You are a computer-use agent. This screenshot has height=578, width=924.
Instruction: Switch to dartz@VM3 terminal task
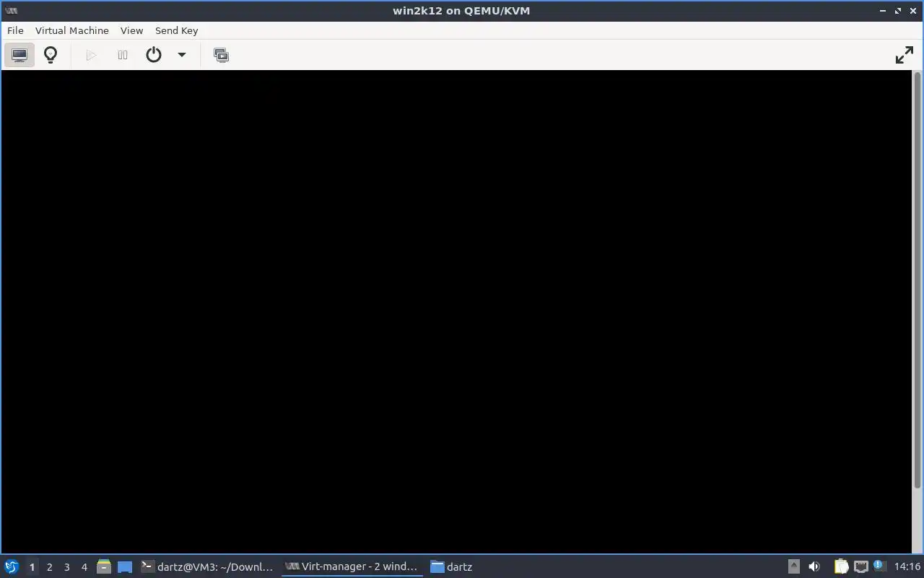coord(207,567)
